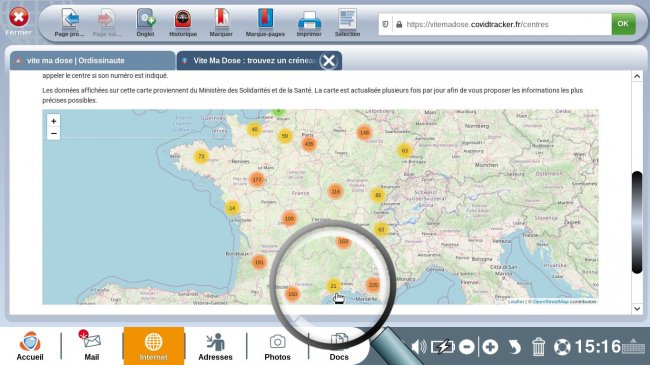Open the Photos app
The height and width of the screenshot is (365, 650).
point(277,347)
